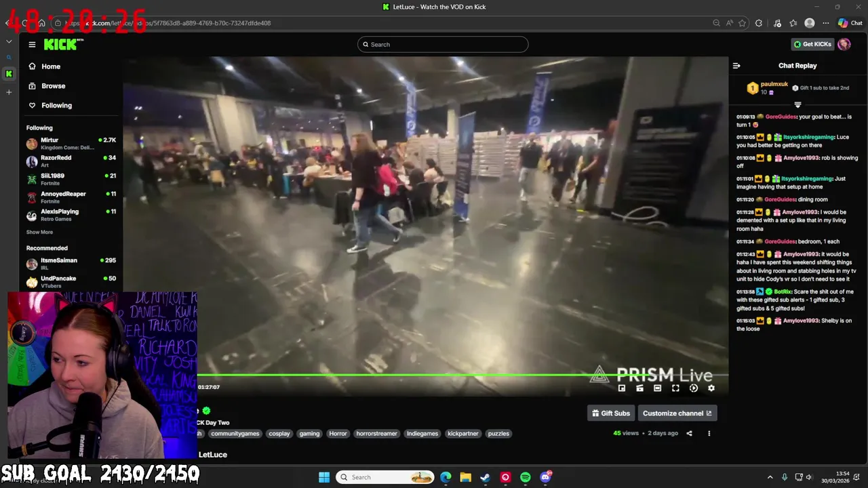Open Microsoft Edge from the taskbar

click(446, 477)
